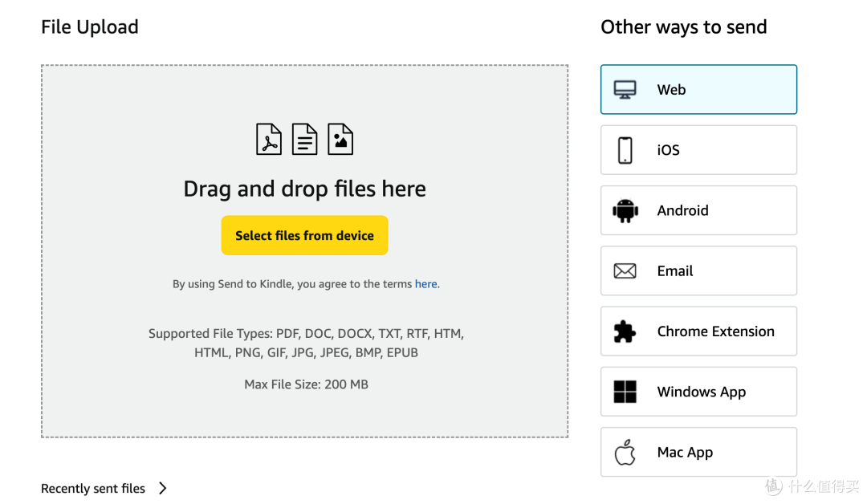Click the drag and drop upload area
This screenshot has height=504, width=867.
(305, 251)
